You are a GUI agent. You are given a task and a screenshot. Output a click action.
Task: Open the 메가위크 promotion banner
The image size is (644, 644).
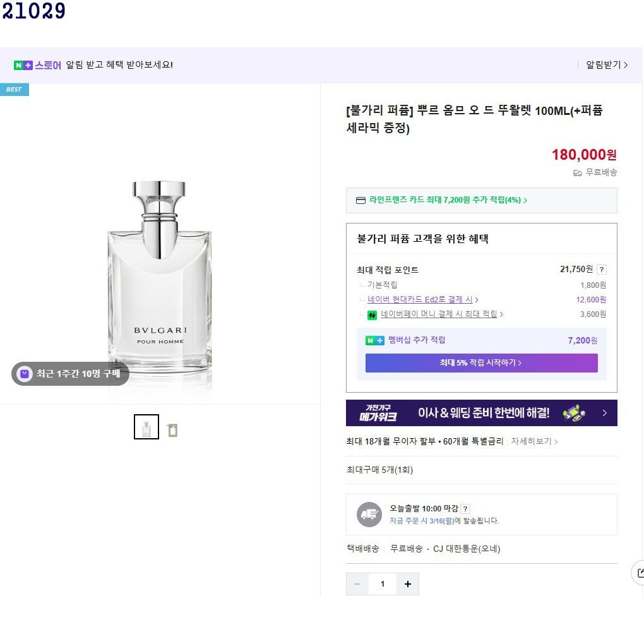click(x=481, y=413)
